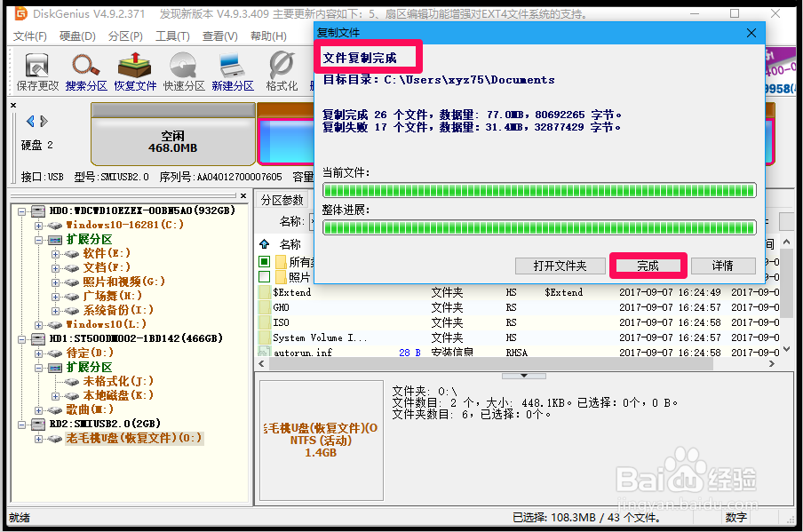This screenshot has height=532, width=803.
Task: Open the 帮助(H) menu
Action: tap(268, 36)
